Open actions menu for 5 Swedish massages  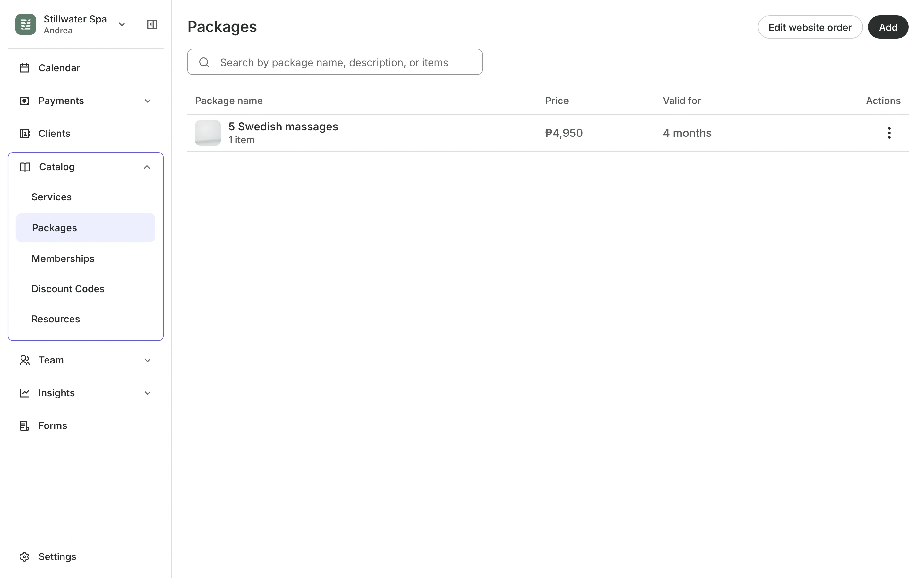[889, 133]
